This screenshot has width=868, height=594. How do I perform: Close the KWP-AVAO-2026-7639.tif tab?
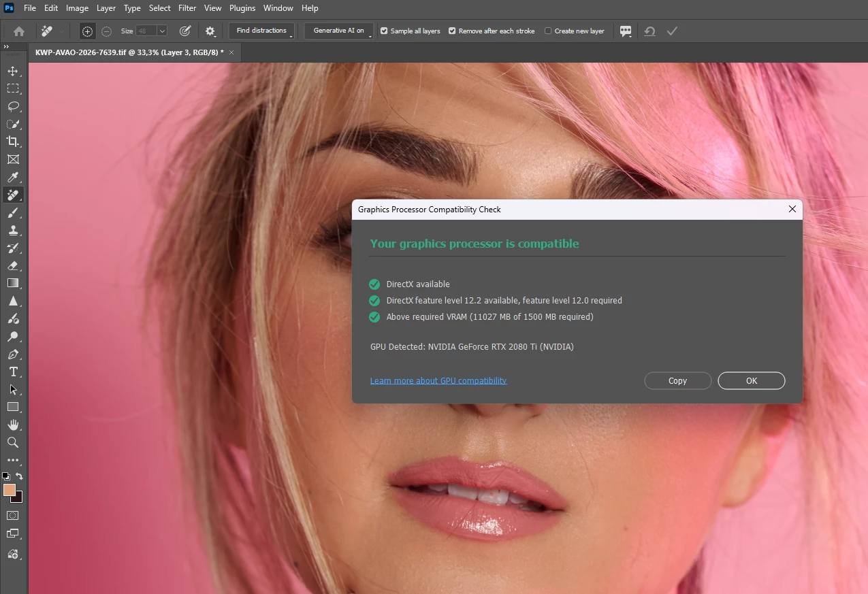[231, 52]
